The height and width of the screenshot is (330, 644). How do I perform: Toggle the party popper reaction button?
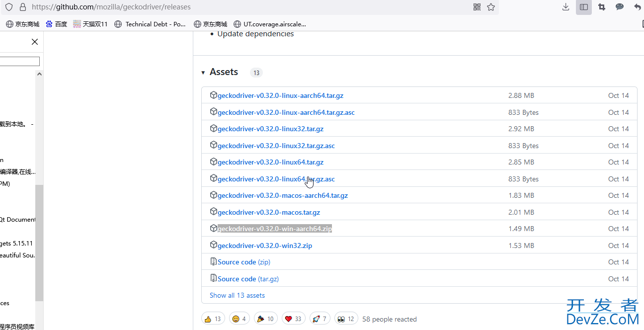pos(266,319)
